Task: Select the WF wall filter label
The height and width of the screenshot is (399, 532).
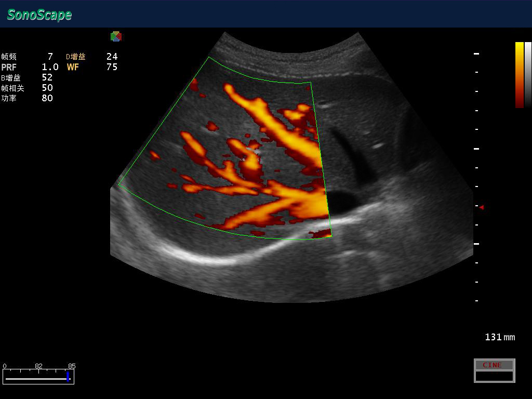Action: click(x=73, y=67)
